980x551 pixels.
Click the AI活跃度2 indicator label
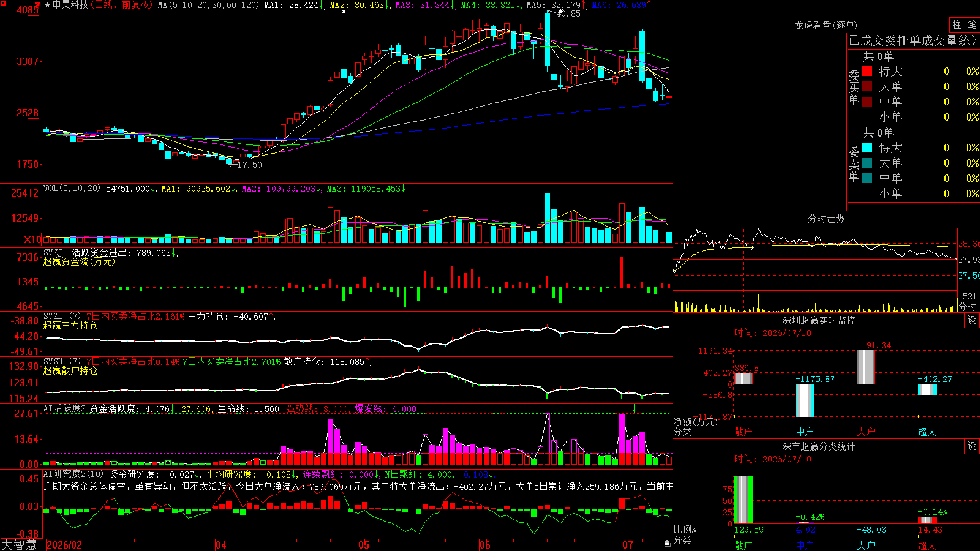65,408
